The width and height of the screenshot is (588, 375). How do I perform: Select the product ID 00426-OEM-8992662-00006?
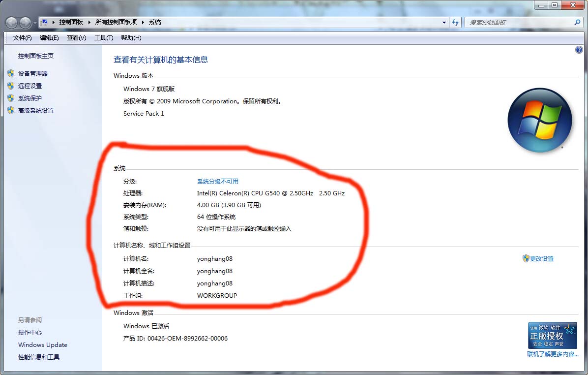(187, 339)
